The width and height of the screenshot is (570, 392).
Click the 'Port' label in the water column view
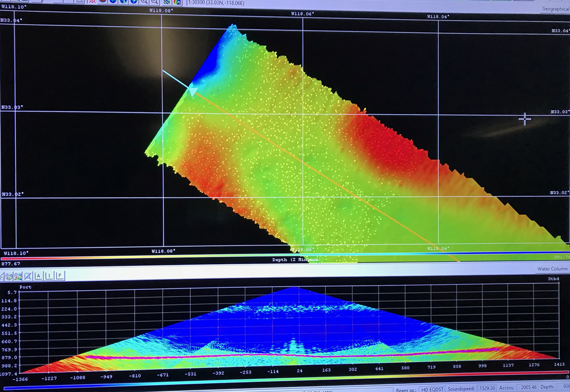(25, 287)
